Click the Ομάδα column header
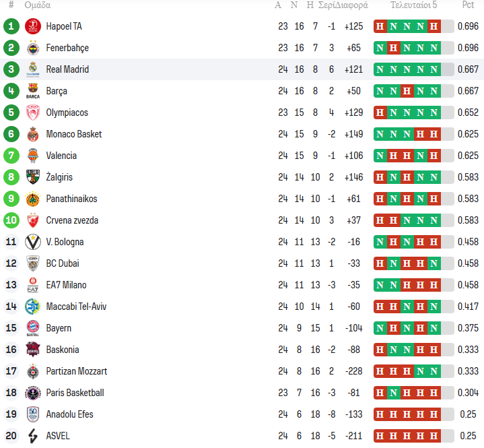This screenshot has width=484, height=448. 38,5
